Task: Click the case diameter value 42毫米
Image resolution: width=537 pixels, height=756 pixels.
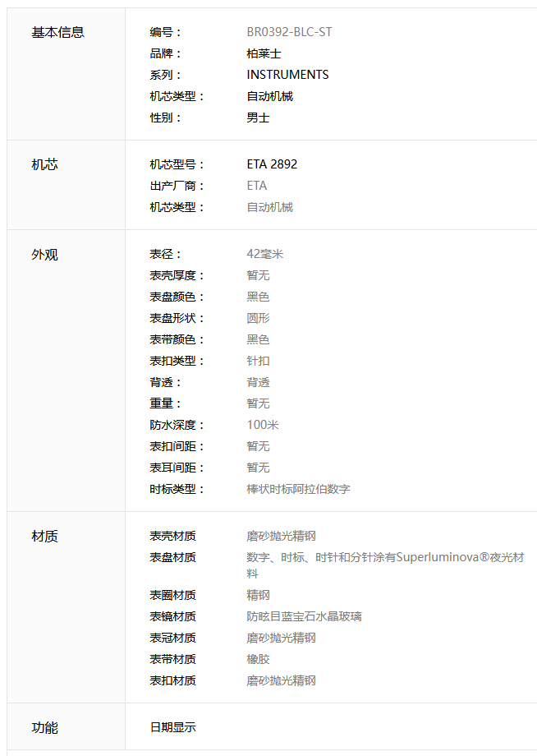Action: 265,254
